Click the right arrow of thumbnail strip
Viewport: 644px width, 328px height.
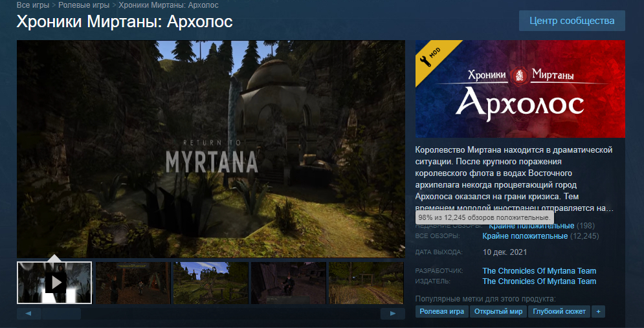coord(393,314)
